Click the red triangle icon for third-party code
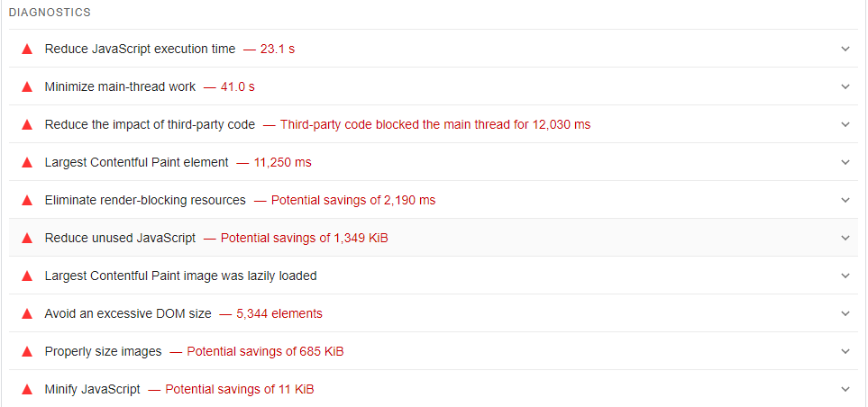868x407 pixels. coord(27,124)
